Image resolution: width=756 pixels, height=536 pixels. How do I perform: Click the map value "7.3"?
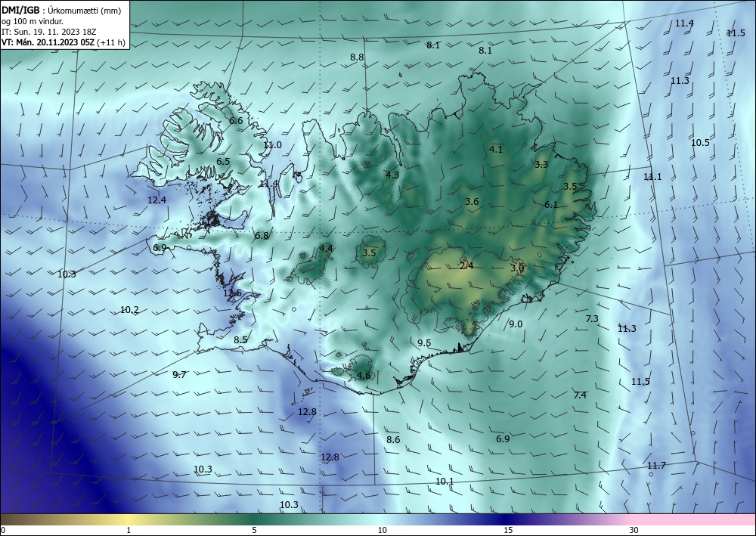(592, 318)
